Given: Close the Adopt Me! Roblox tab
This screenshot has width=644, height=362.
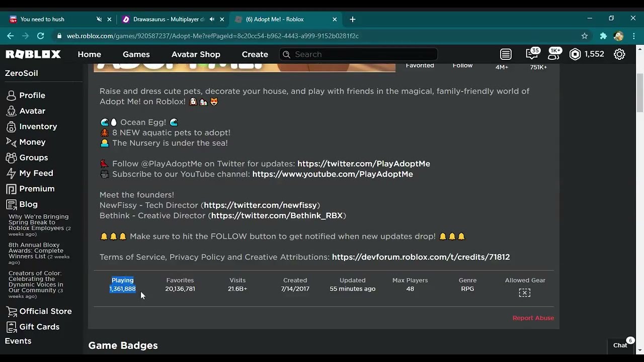Looking at the screenshot, I should (x=335, y=19).
